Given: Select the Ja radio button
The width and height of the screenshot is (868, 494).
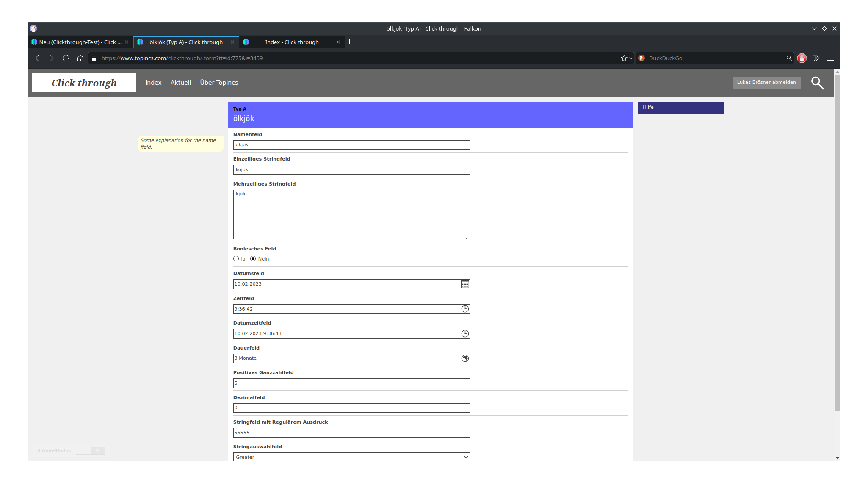Looking at the screenshot, I should tap(236, 259).
